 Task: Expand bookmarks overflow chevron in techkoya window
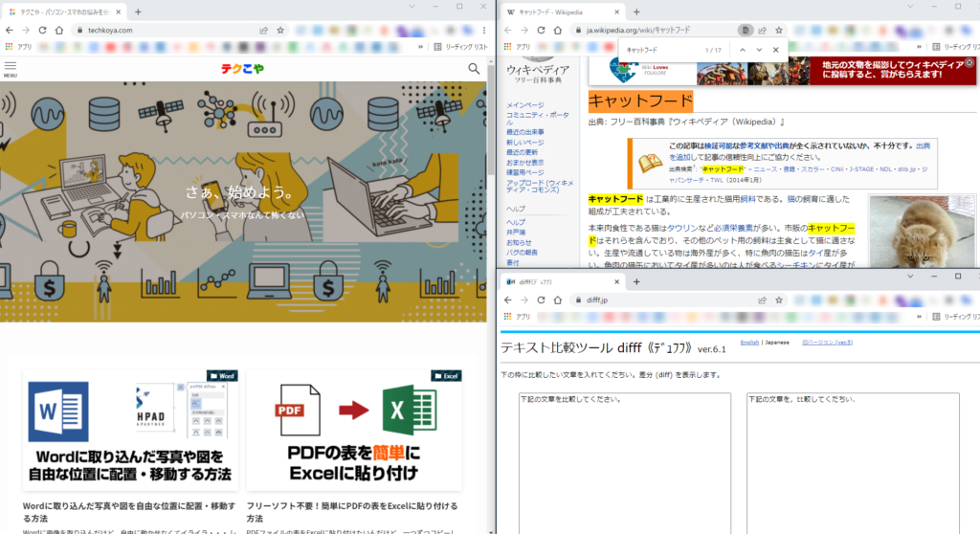click(x=420, y=47)
